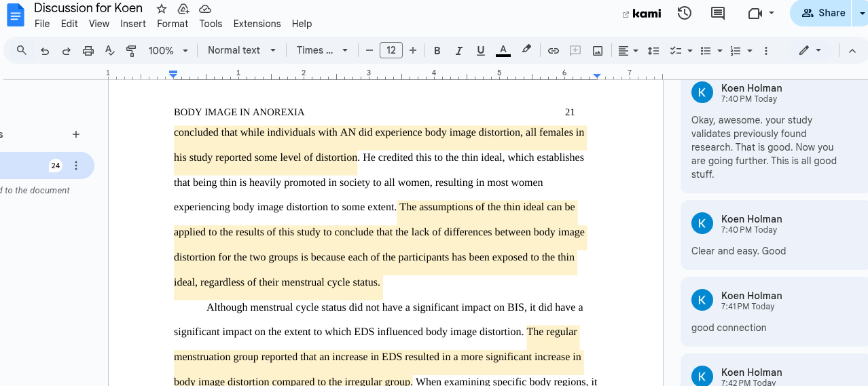Toggle italic formatting

(x=459, y=51)
